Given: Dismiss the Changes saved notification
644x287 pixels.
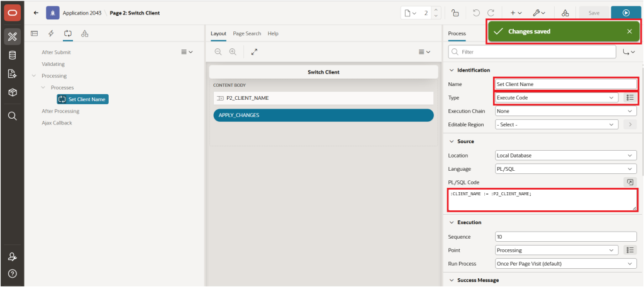Looking at the screenshot, I should (x=629, y=31).
